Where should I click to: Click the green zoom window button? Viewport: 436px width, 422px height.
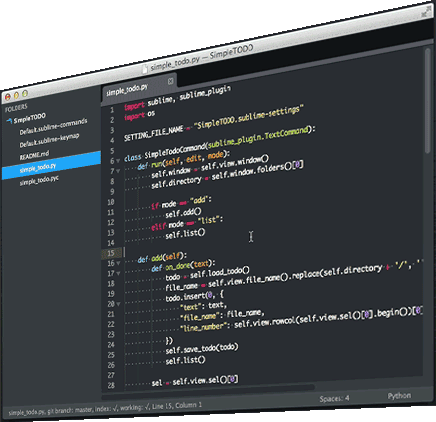click(25, 94)
